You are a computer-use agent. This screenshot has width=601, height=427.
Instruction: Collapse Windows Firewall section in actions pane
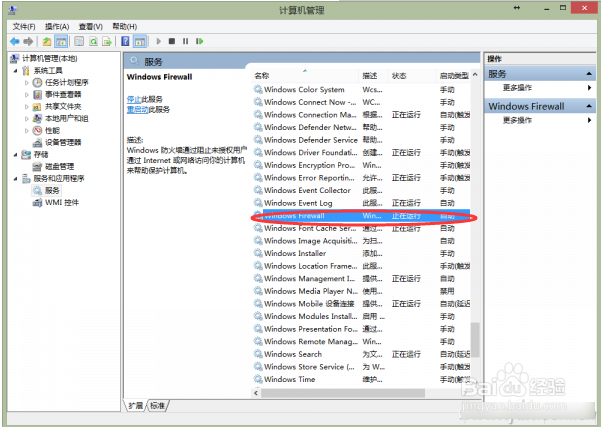coord(589,106)
